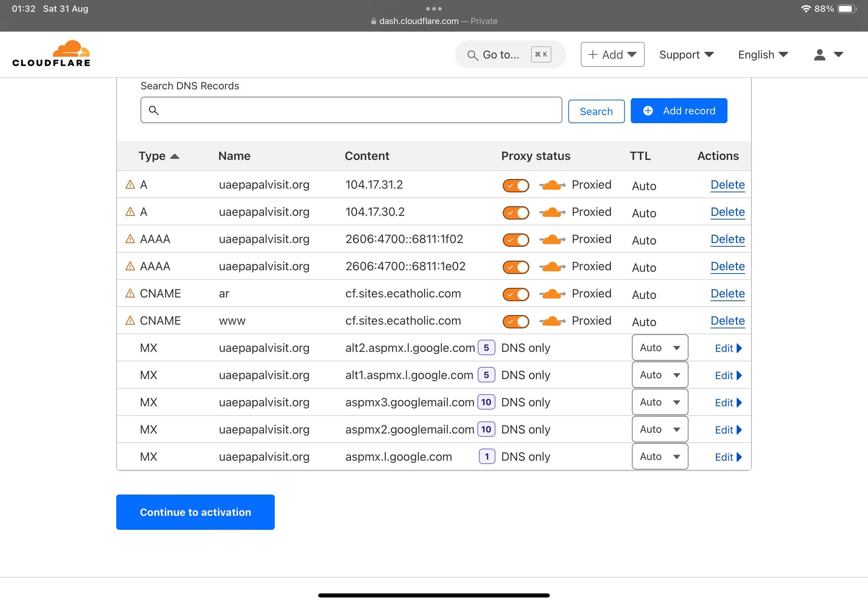Toggle proxy off for 104.17.30.2 record
The width and height of the screenshot is (868, 603).
(x=515, y=212)
